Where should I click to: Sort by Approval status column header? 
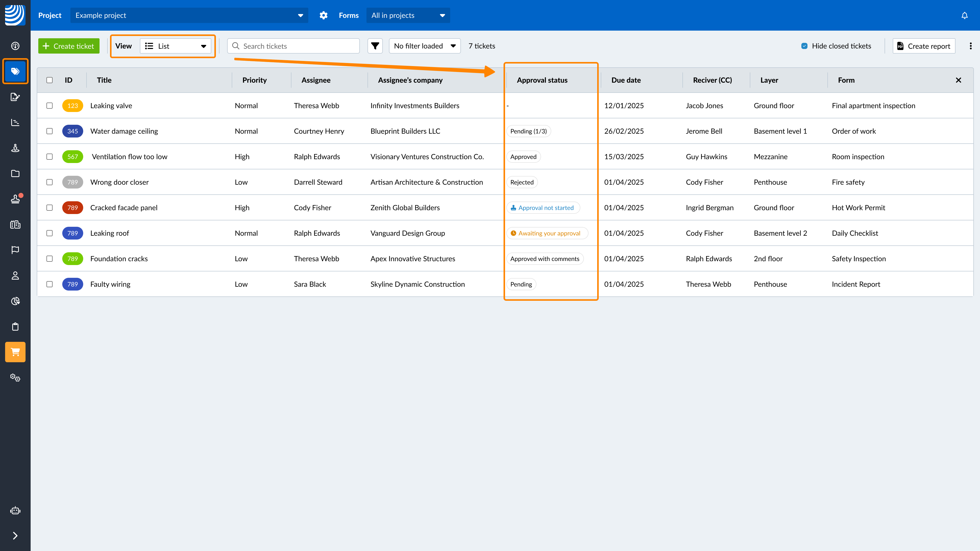[542, 80]
